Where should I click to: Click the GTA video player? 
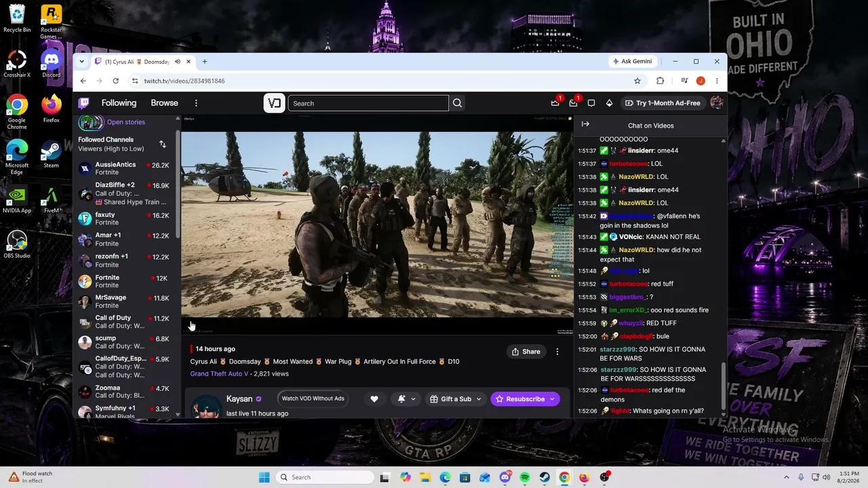pos(377,224)
